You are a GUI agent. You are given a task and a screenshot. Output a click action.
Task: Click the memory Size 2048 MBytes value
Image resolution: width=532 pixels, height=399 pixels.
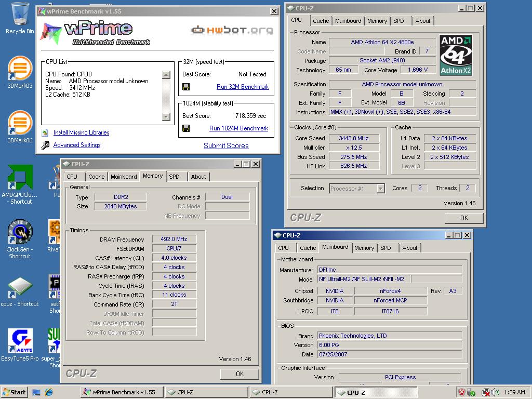pos(121,207)
